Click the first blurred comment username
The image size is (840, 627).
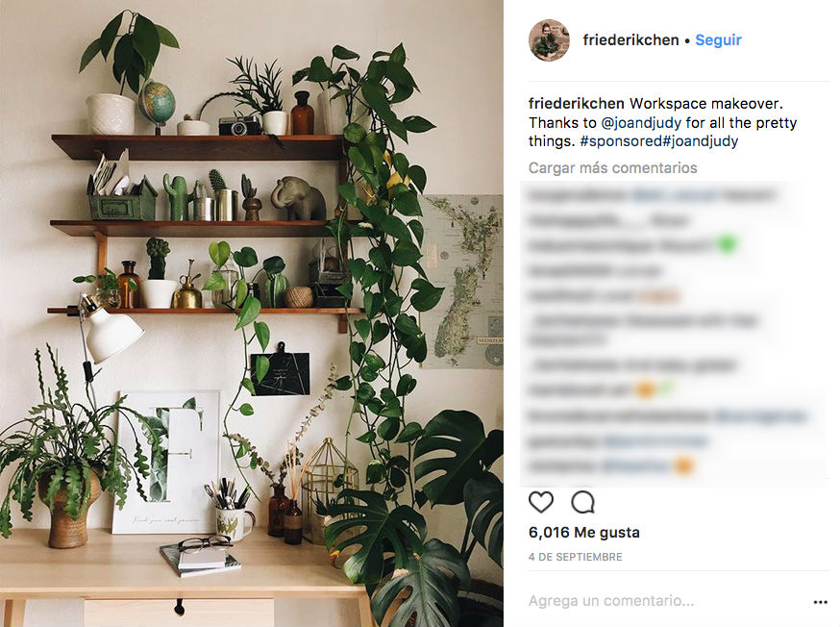[578, 195]
